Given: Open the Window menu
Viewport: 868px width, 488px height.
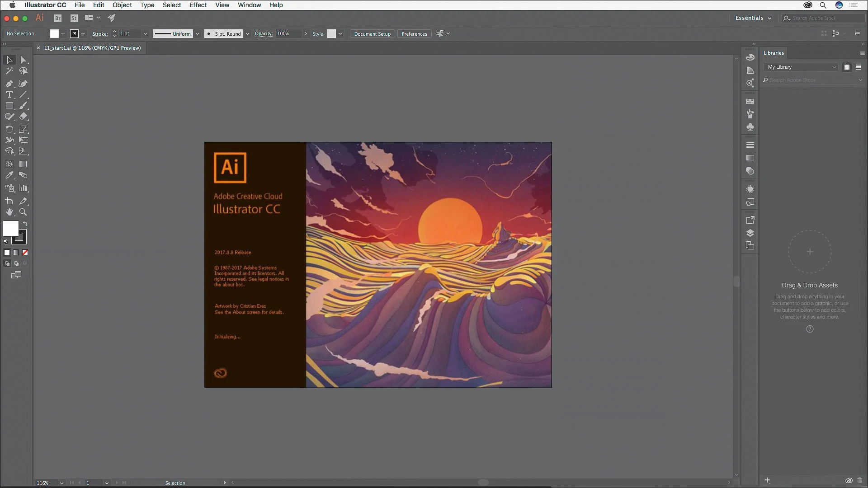Looking at the screenshot, I should click(249, 5).
